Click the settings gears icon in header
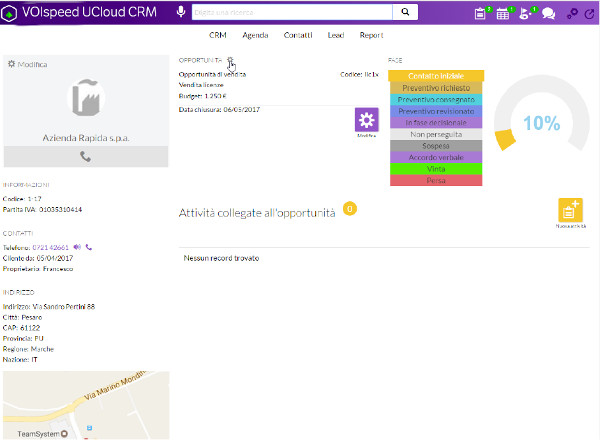This screenshot has width=600, height=448. click(x=572, y=14)
